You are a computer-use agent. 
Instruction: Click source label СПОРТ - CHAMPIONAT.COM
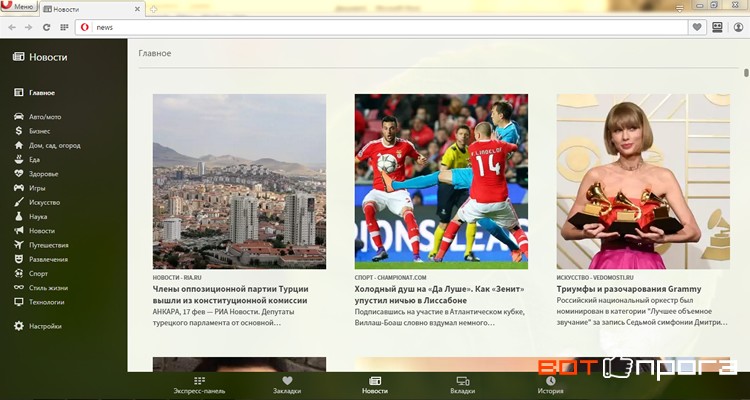(x=390, y=278)
